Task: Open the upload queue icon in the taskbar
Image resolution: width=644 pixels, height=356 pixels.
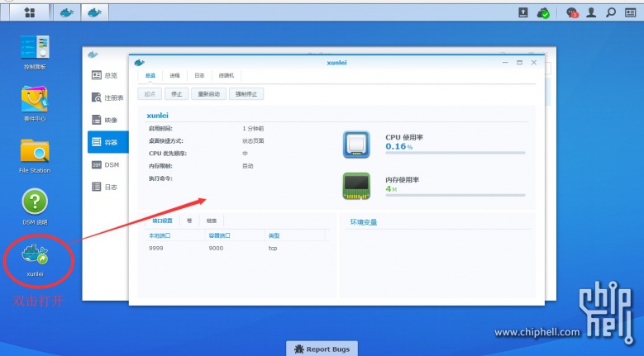Action: (x=522, y=12)
